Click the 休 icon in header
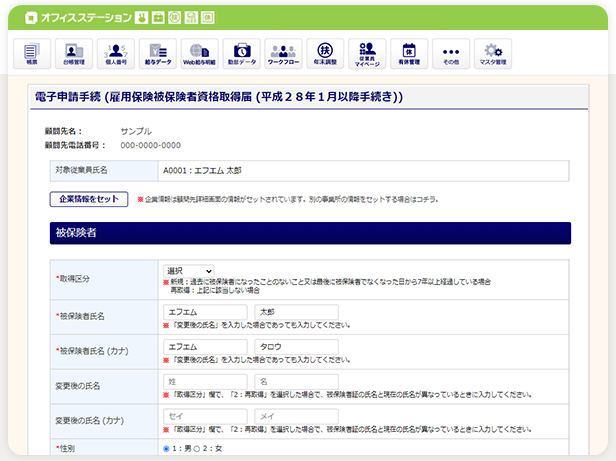This screenshot has height=461, width=616. 208,18
